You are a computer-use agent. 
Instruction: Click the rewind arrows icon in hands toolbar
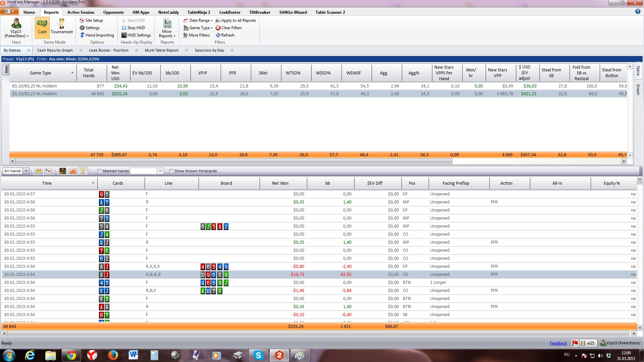(39, 171)
